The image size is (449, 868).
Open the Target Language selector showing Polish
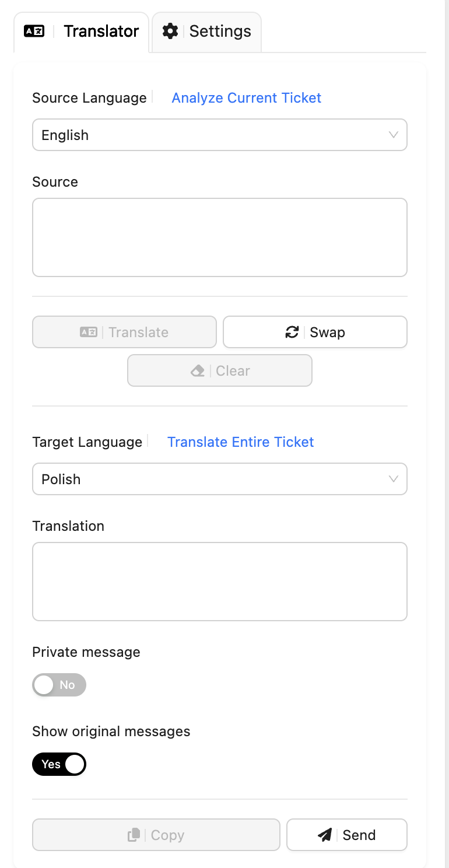pos(220,479)
